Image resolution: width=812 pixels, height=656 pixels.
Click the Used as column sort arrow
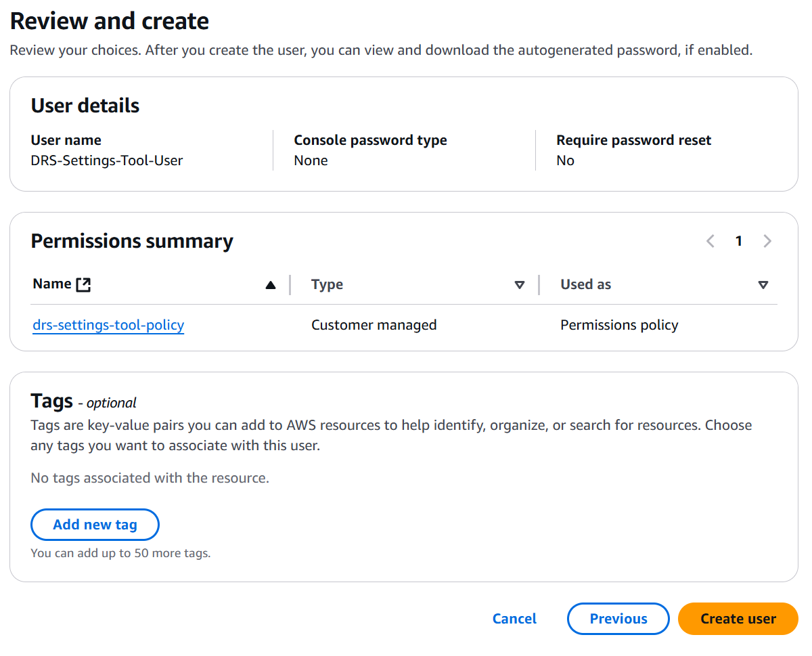coord(763,285)
